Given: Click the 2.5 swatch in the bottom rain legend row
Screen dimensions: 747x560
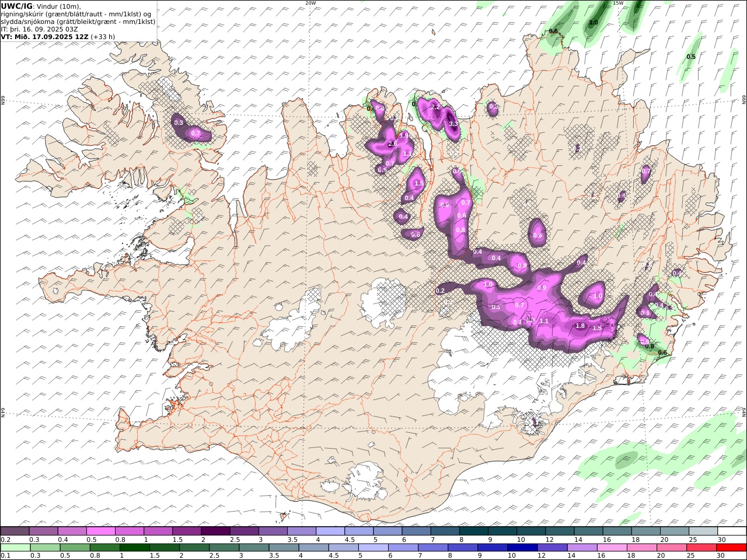Looking at the screenshot, I should coord(224,548).
